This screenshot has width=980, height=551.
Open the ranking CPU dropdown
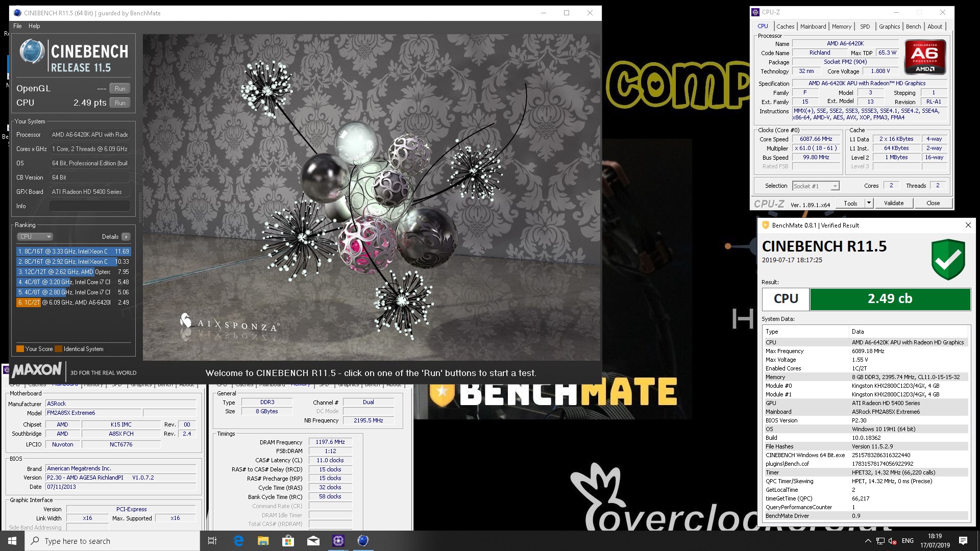[x=35, y=237]
